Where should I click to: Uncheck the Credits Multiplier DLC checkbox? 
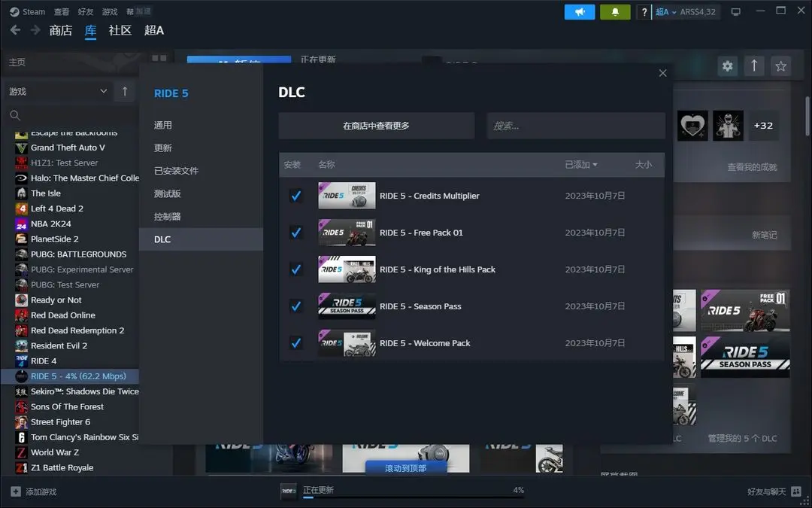295,196
